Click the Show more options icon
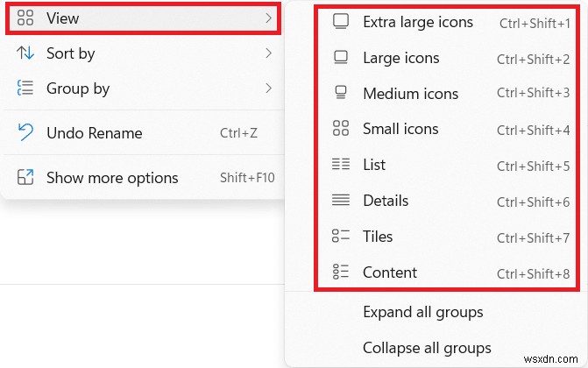Image resolution: width=588 pixels, height=368 pixels. click(x=25, y=178)
